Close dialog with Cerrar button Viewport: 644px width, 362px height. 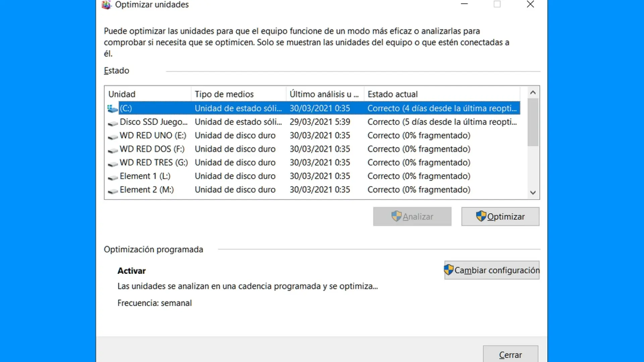coord(510,355)
